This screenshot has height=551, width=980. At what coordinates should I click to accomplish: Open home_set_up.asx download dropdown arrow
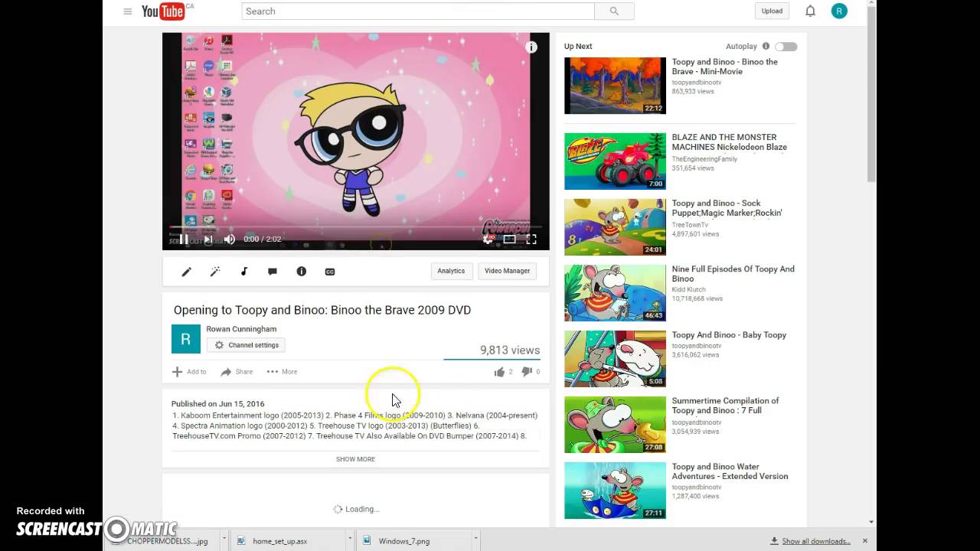pos(351,540)
